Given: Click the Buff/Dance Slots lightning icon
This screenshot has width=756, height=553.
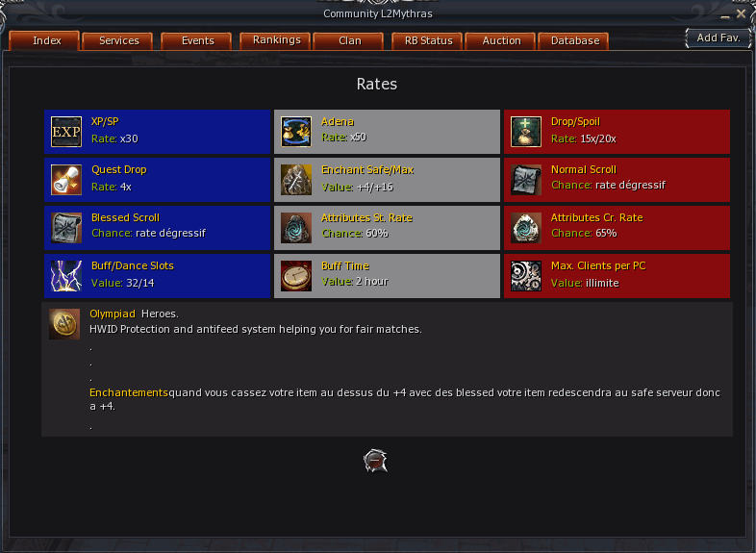Looking at the screenshot, I should (66, 276).
